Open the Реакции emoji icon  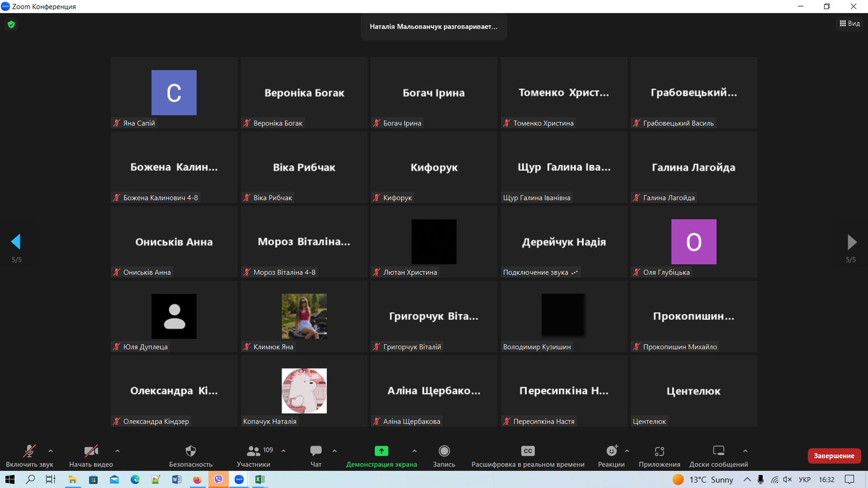pyautogui.click(x=611, y=451)
